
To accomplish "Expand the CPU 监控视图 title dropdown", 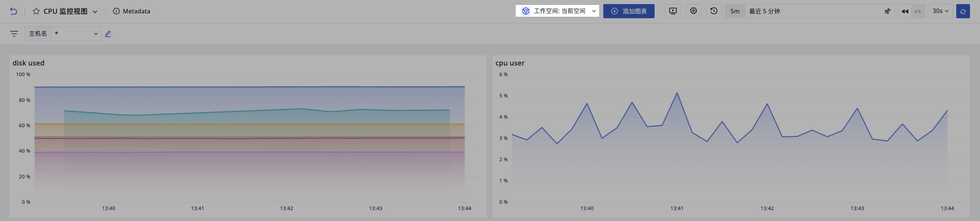I will [x=95, y=12].
